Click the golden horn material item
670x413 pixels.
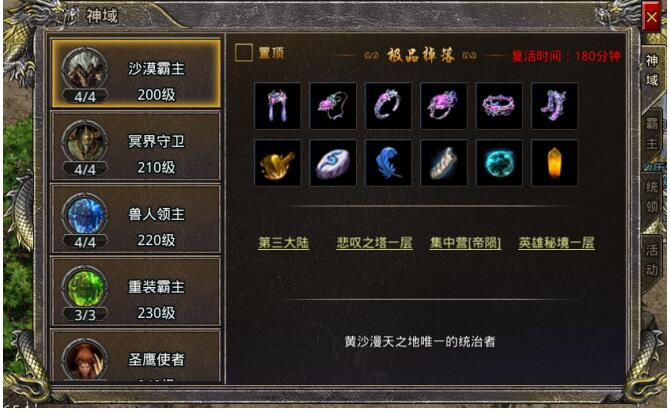coord(277,163)
